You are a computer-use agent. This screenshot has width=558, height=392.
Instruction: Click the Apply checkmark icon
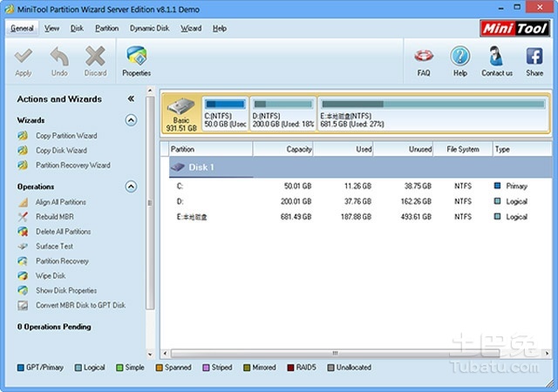pyautogui.click(x=24, y=57)
